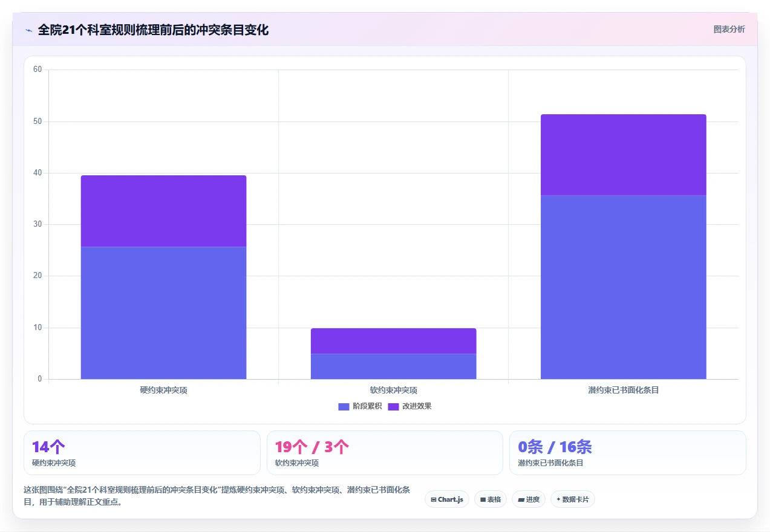Click the purple 改进效果 legend swatch

coord(394,406)
